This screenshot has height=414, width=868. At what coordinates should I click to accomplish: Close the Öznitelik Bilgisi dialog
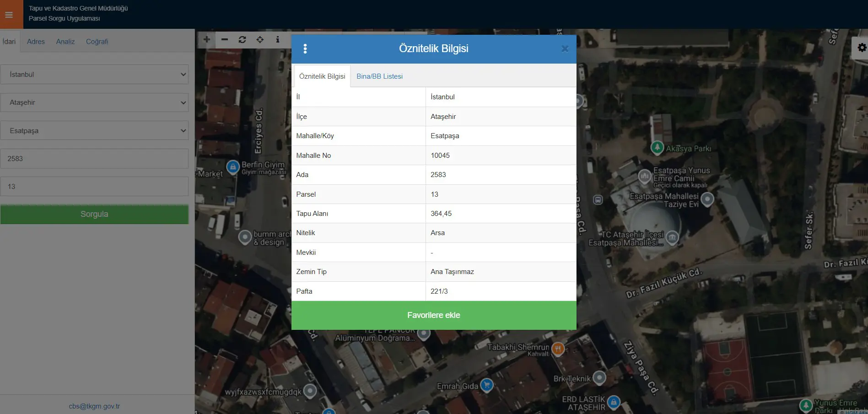coord(565,48)
